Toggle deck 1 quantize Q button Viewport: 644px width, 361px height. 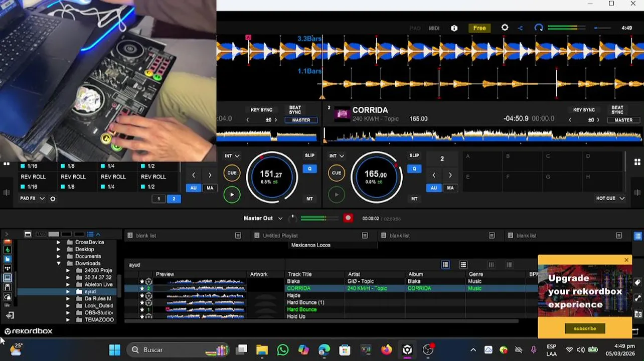click(x=309, y=169)
